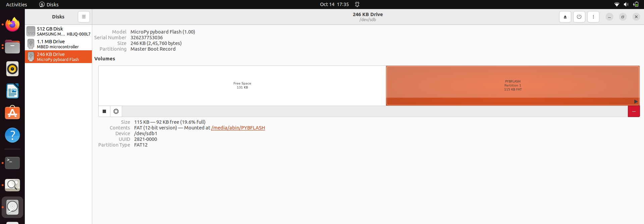Select the PYBFLASH Partition 1 volume
The width and height of the screenshot is (644, 224).
[513, 86]
